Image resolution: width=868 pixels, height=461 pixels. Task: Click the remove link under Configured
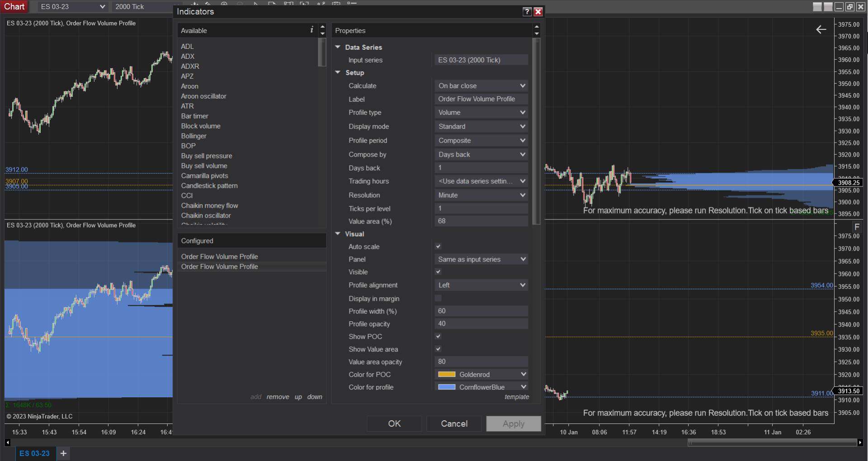pos(278,397)
